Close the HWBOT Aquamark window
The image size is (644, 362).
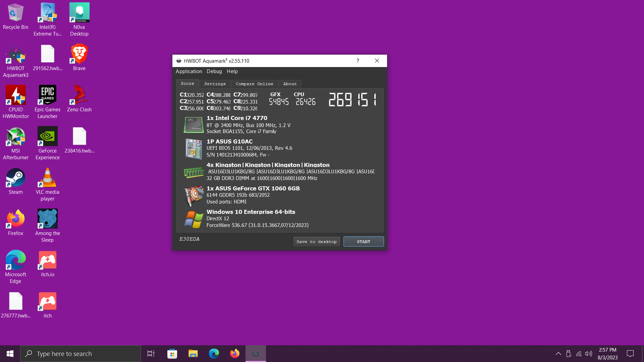377,61
